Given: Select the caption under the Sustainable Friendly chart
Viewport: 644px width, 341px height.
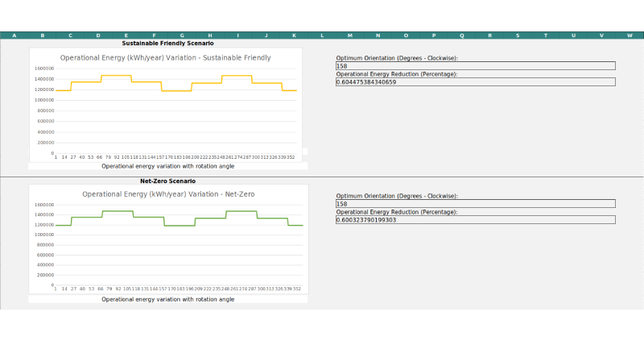Looking at the screenshot, I should point(167,165).
